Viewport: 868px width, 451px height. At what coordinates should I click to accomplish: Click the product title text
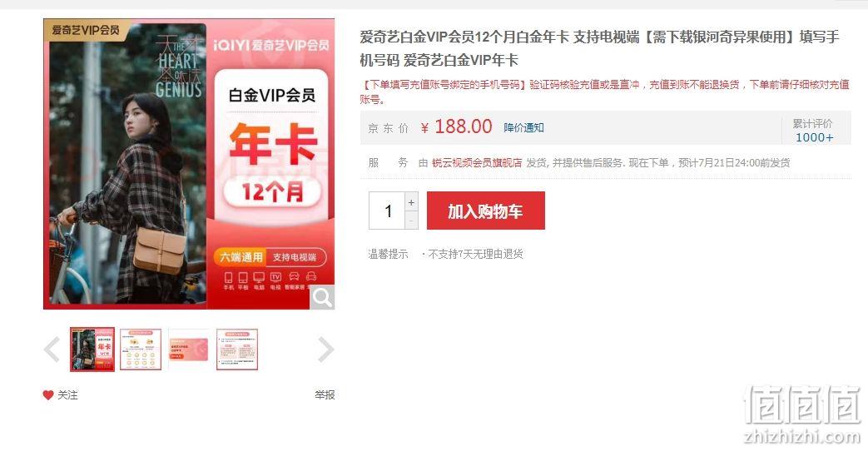pos(599,48)
